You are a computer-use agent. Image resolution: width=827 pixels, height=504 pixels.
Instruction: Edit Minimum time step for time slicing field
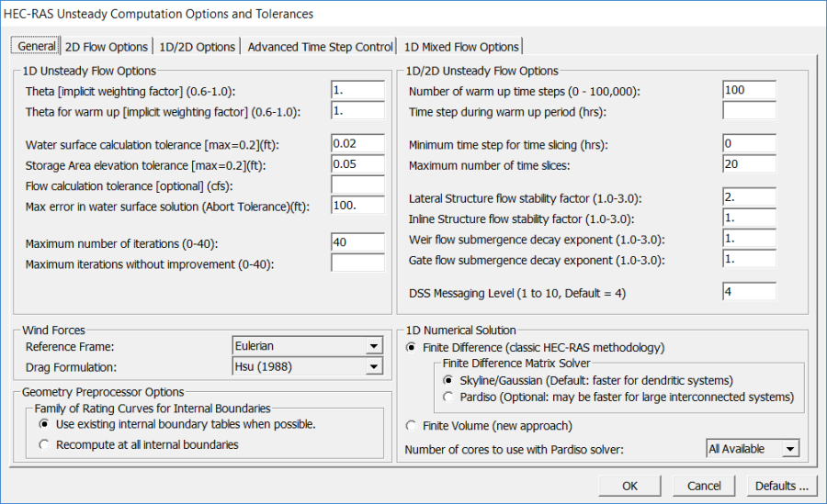749,143
